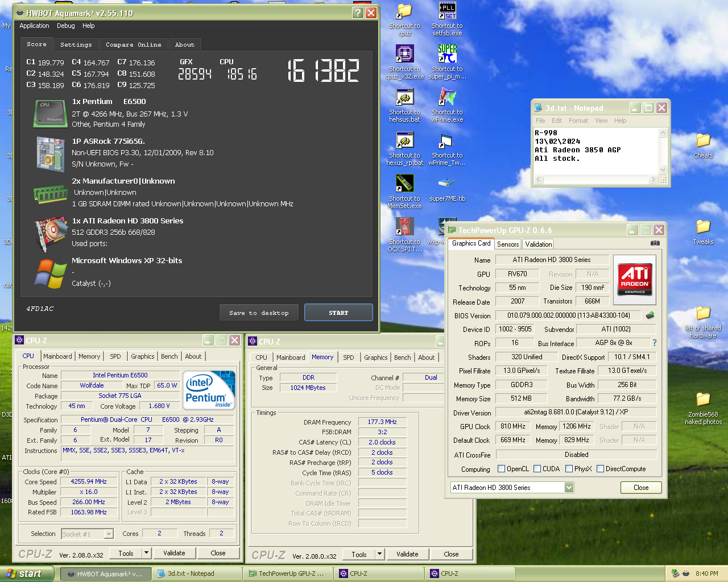Select the Tweaks folder on desktop
The image size is (728, 582).
[x=703, y=232]
